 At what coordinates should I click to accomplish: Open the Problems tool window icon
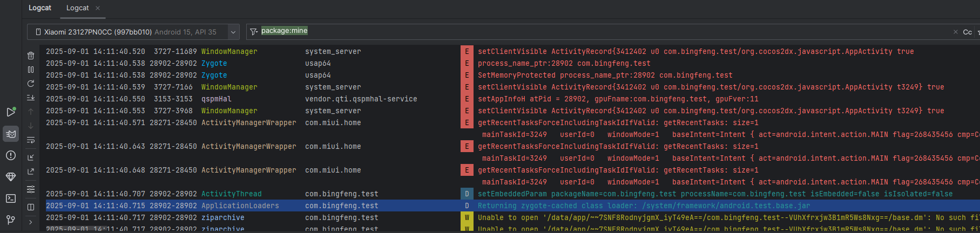point(11,155)
